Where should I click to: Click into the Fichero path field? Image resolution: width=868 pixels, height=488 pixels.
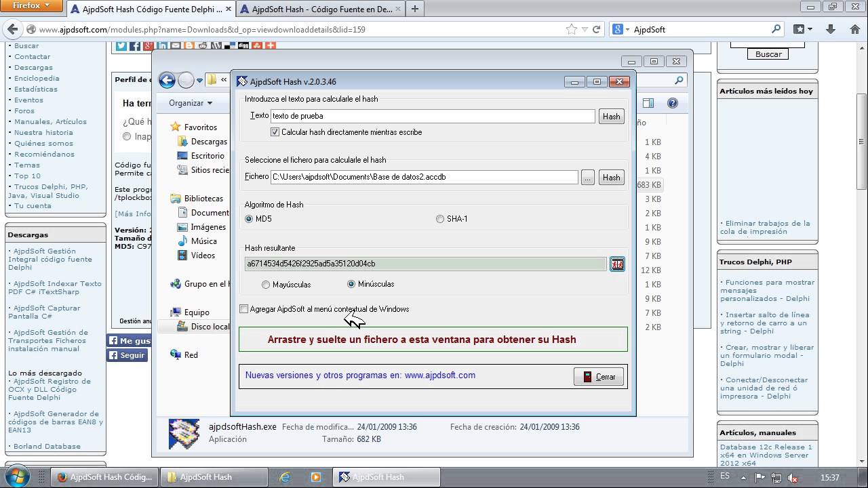pos(424,177)
